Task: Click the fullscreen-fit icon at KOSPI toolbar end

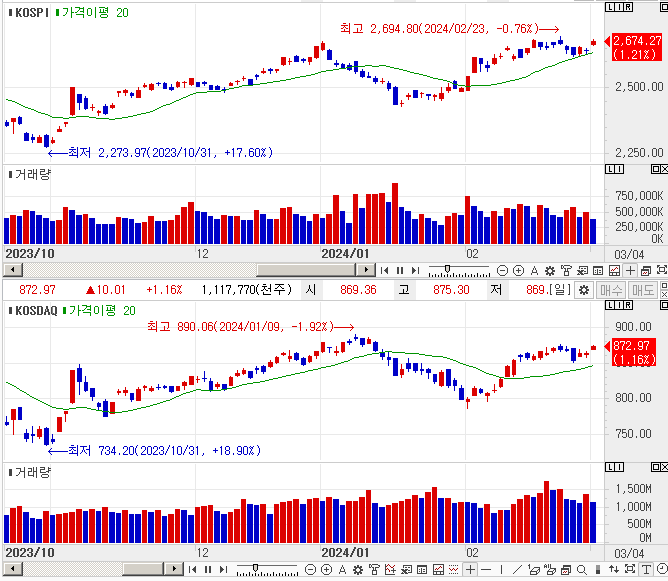Action: click(x=662, y=270)
